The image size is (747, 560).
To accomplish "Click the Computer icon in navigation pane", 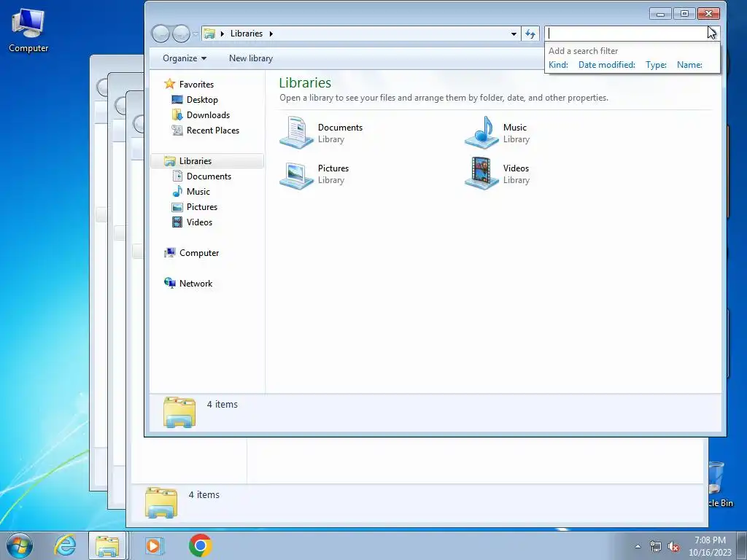I will (x=169, y=253).
